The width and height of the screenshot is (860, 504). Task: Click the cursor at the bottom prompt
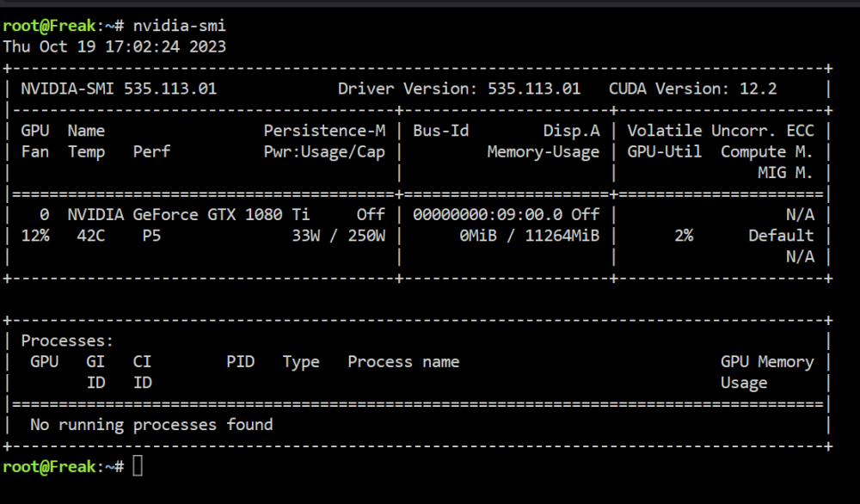[x=138, y=467]
